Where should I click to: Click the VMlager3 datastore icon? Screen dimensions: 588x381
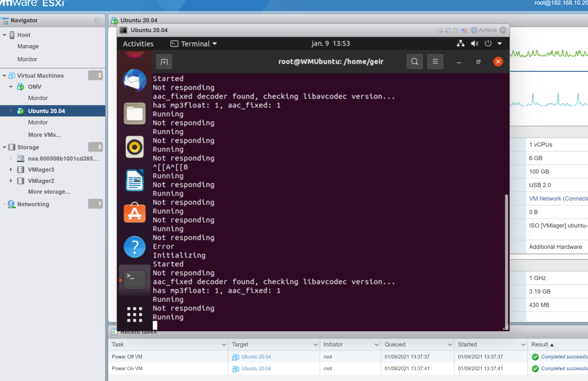tap(21, 170)
